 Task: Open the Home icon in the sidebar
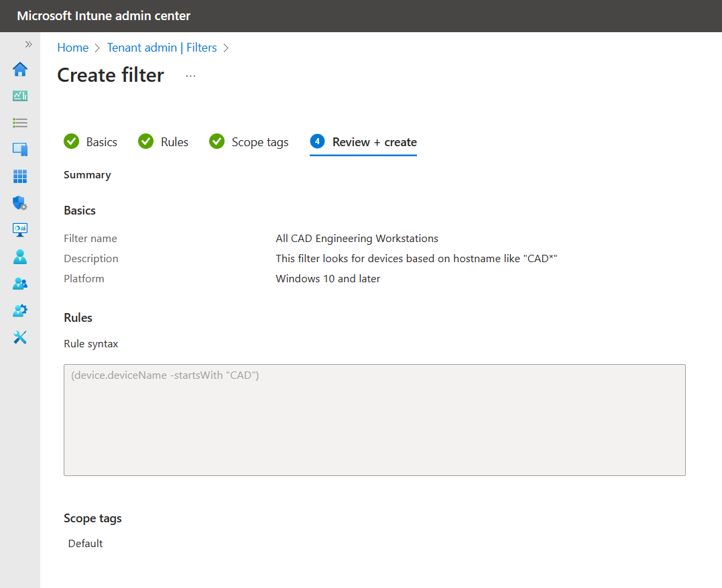click(x=19, y=69)
